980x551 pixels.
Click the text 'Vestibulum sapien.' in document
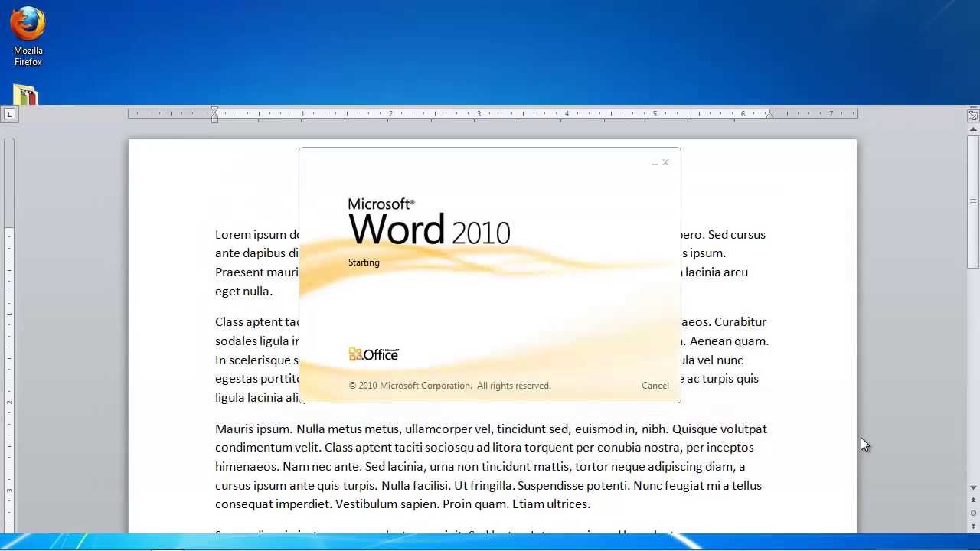[387, 504]
